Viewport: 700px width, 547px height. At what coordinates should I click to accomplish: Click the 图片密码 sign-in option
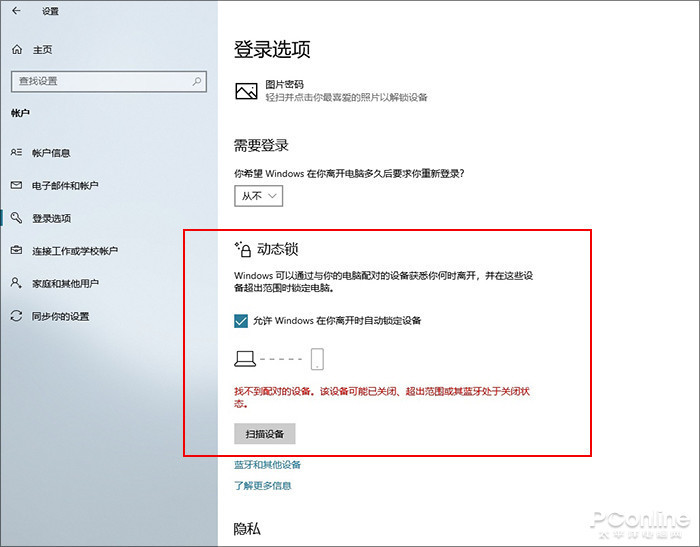331,91
